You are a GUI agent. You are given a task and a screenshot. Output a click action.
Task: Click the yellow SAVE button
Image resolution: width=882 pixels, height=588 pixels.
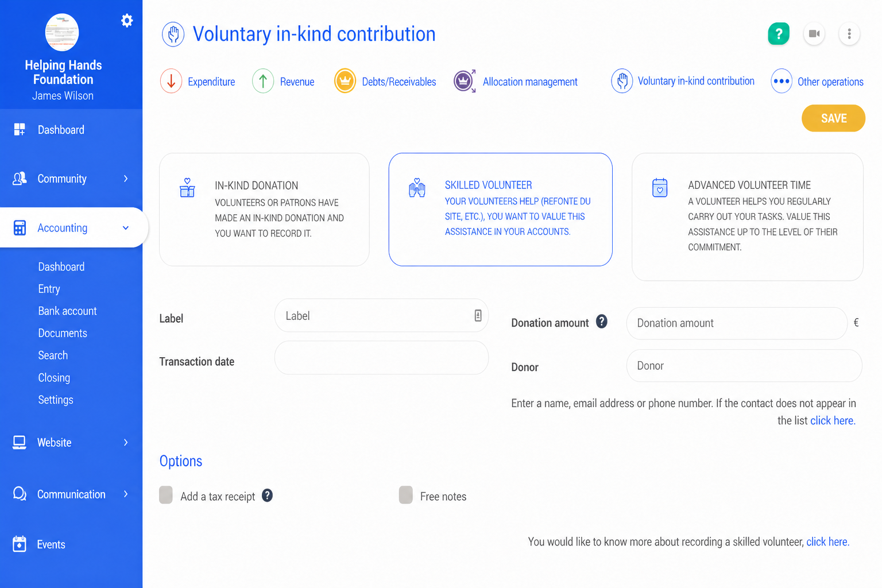[x=833, y=118]
